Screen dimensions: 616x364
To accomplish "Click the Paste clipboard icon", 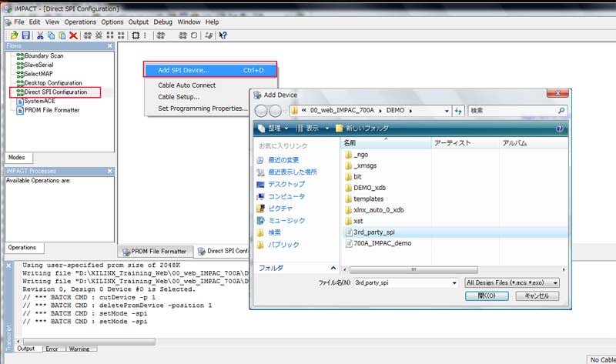I will (x=62, y=35).
